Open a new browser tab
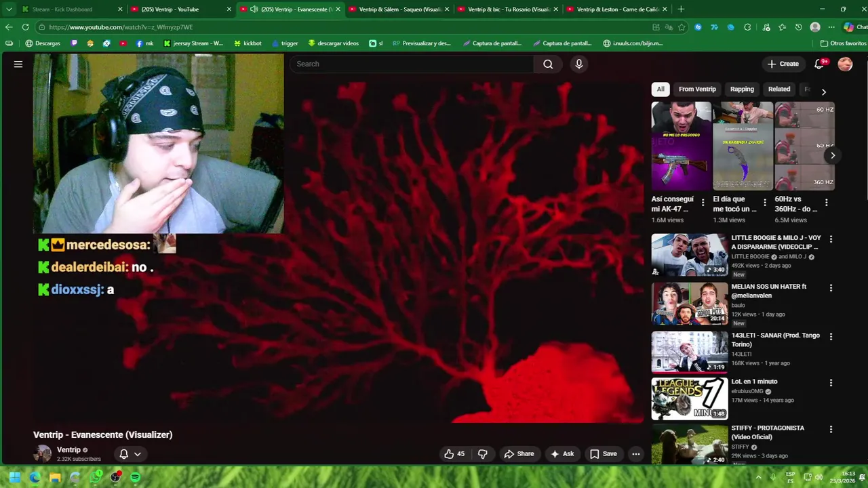 tap(681, 9)
